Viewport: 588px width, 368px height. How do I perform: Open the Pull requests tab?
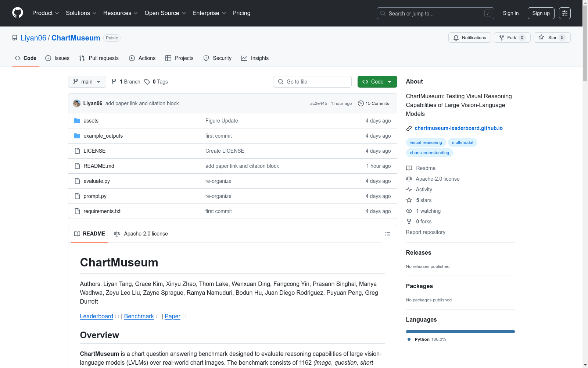tap(99, 58)
